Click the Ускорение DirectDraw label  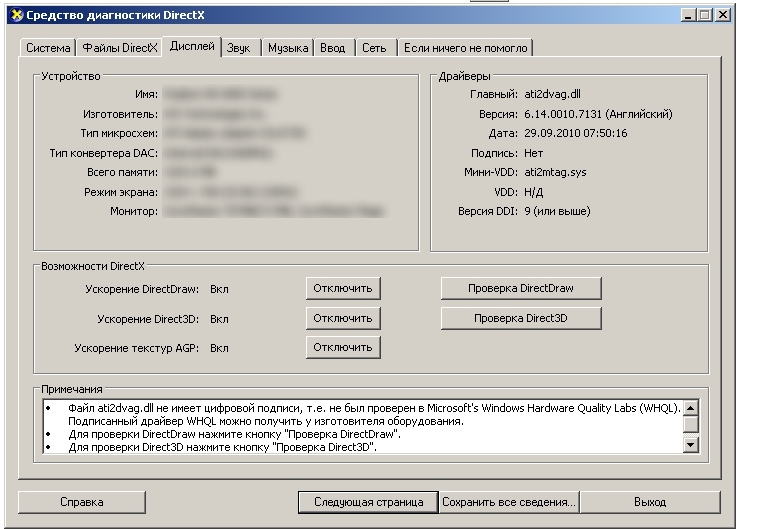point(142,289)
